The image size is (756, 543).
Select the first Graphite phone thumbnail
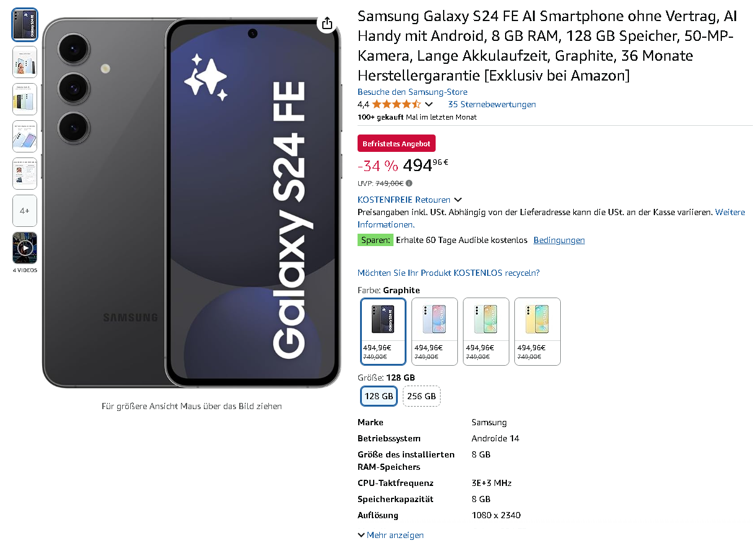coord(25,25)
